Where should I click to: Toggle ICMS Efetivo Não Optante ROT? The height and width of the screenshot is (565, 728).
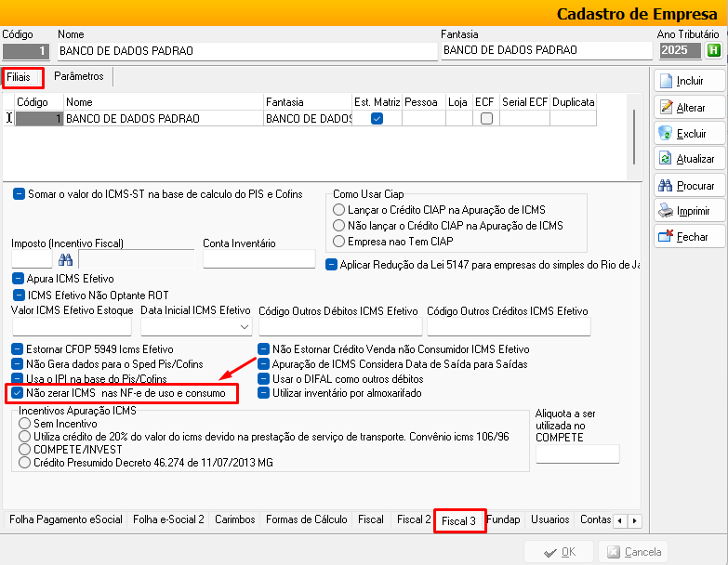tap(19, 295)
